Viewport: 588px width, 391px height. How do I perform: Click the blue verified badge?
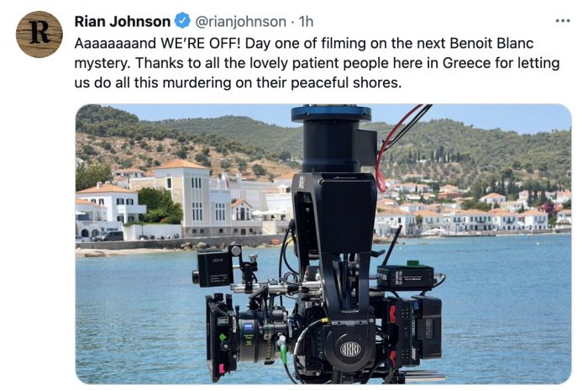click(x=182, y=21)
